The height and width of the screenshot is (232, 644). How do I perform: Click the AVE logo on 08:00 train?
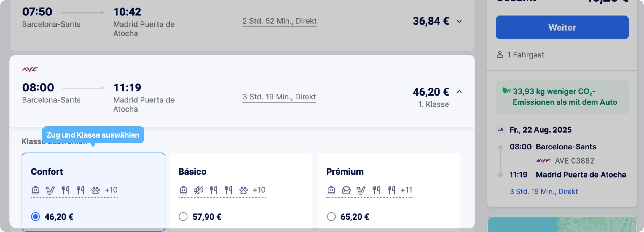pos(30,69)
